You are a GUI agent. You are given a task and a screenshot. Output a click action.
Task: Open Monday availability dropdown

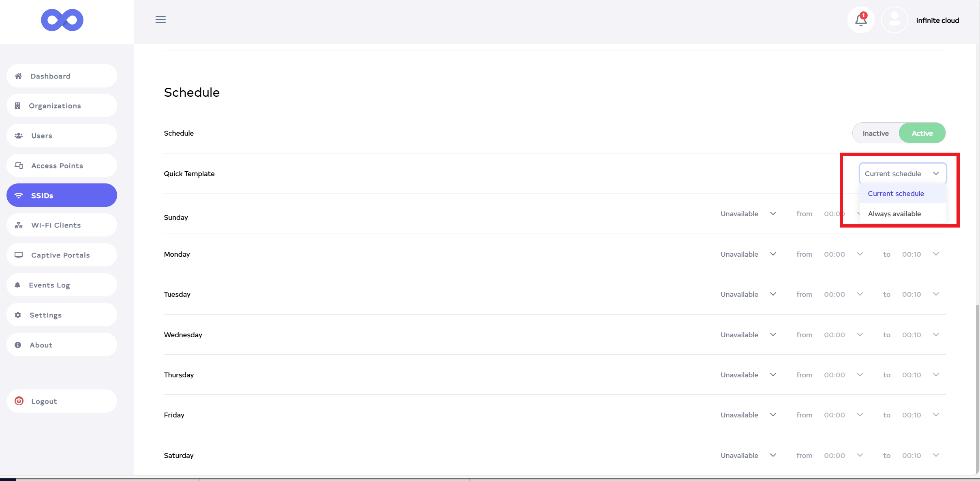click(x=748, y=254)
